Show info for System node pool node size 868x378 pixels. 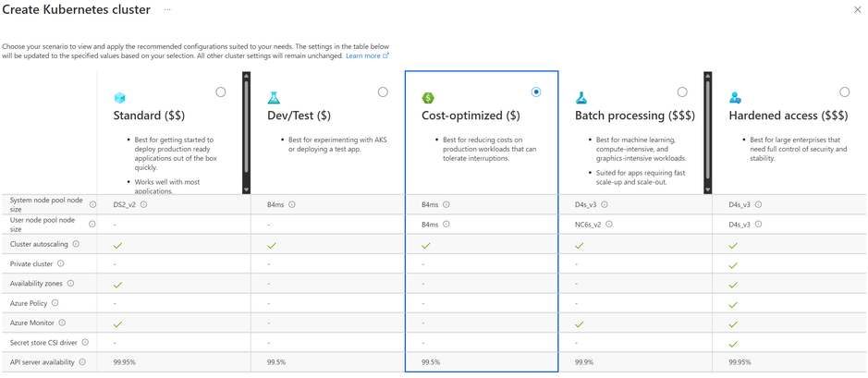click(x=92, y=205)
